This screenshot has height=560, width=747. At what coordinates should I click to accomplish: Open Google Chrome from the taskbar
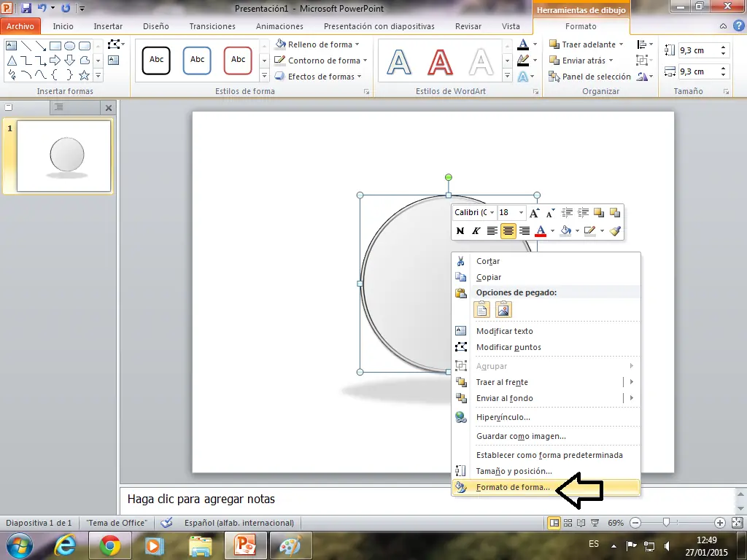point(109,545)
